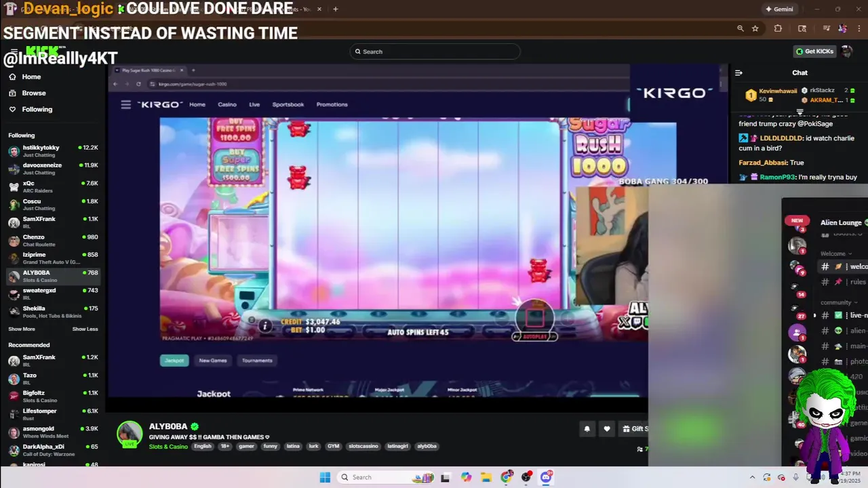The height and width of the screenshot is (488, 868).
Task: Open Following SamXFrank channel
Action: 53,222
